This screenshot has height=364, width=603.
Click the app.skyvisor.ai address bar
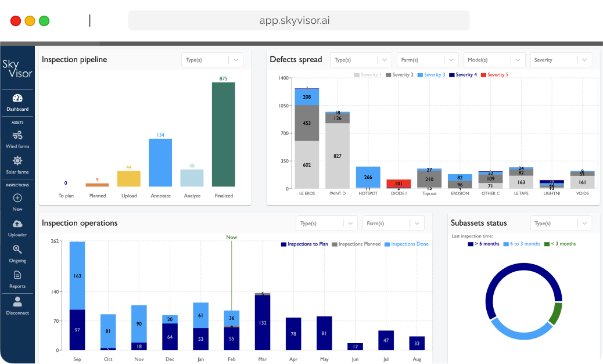299,21
